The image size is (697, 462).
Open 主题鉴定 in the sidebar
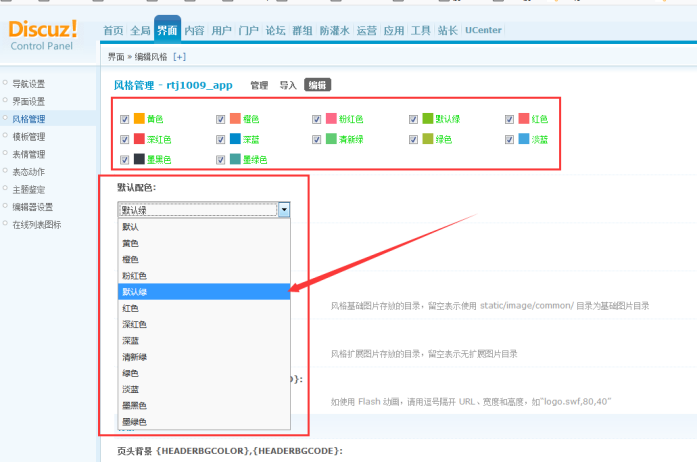[28, 189]
